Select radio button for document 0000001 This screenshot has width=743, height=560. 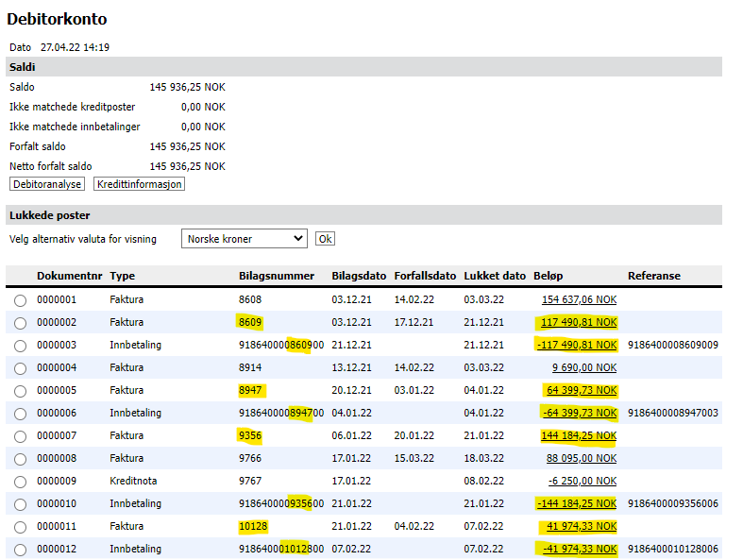point(20,300)
